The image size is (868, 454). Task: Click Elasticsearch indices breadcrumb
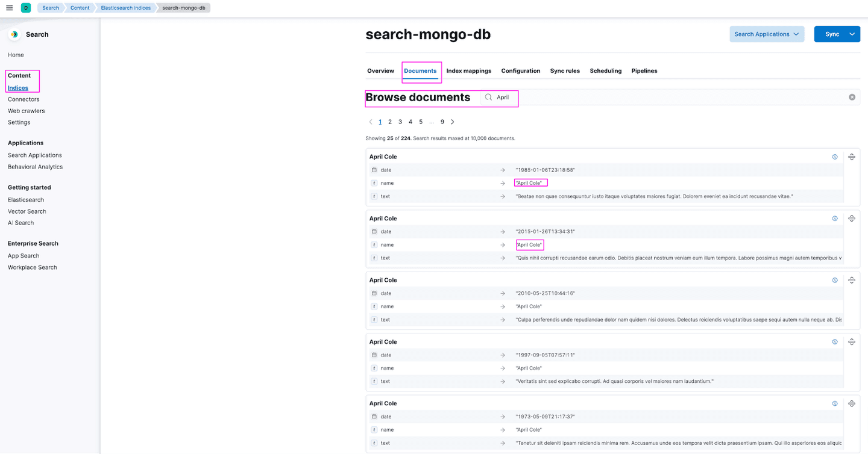pos(125,8)
